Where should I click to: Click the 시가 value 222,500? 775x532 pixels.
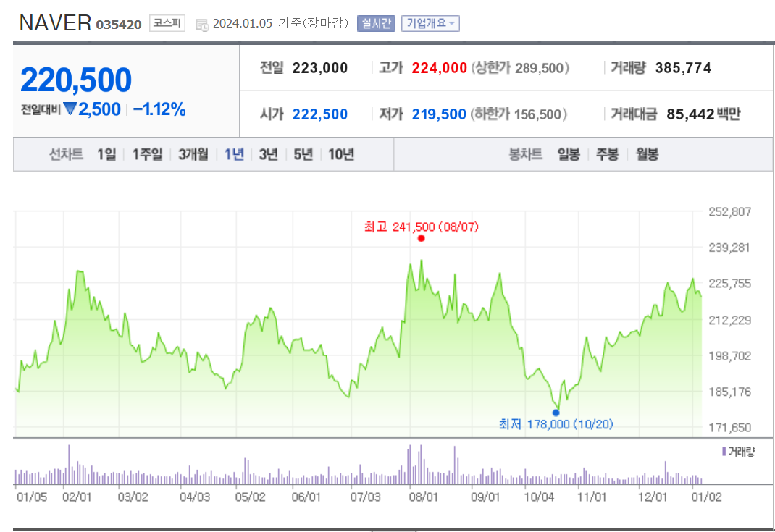click(320, 114)
